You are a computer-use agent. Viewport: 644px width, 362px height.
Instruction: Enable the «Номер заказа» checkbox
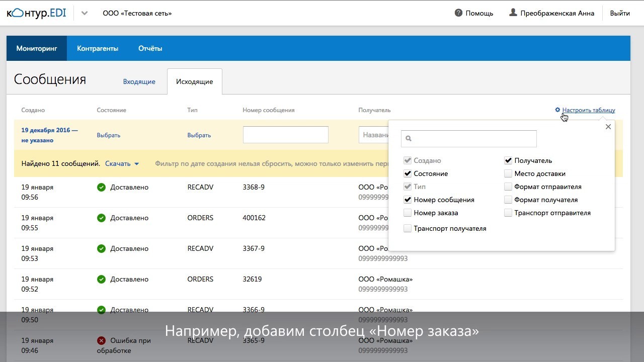click(x=408, y=213)
